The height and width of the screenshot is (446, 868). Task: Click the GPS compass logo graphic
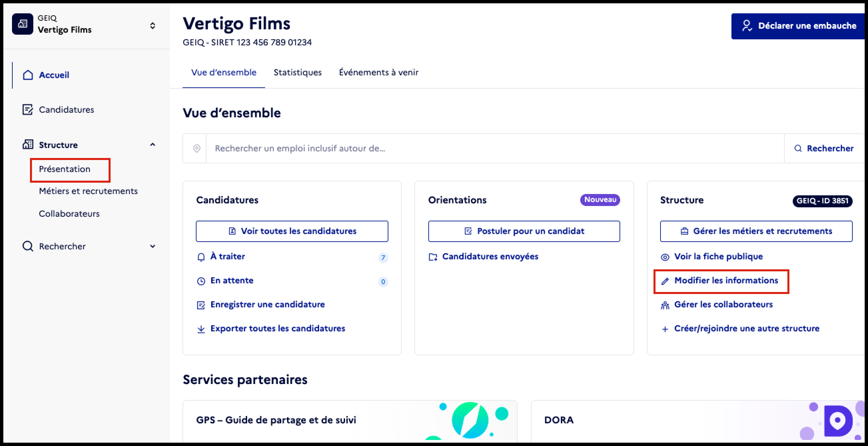[x=470, y=420]
